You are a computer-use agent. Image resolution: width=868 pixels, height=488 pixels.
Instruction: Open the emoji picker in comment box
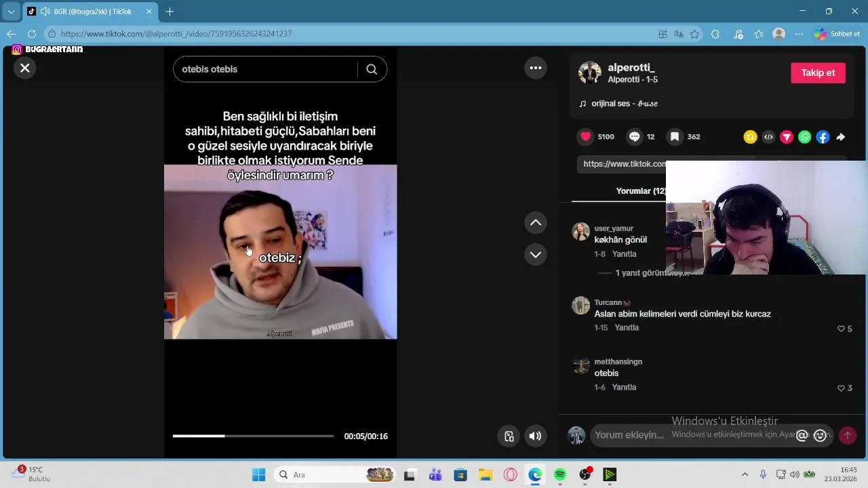(820, 436)
